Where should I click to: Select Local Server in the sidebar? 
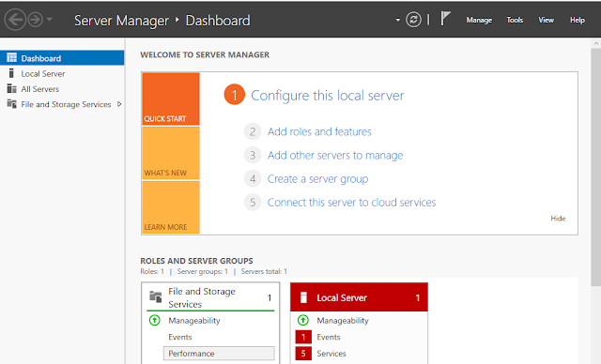tap(62, 73)
